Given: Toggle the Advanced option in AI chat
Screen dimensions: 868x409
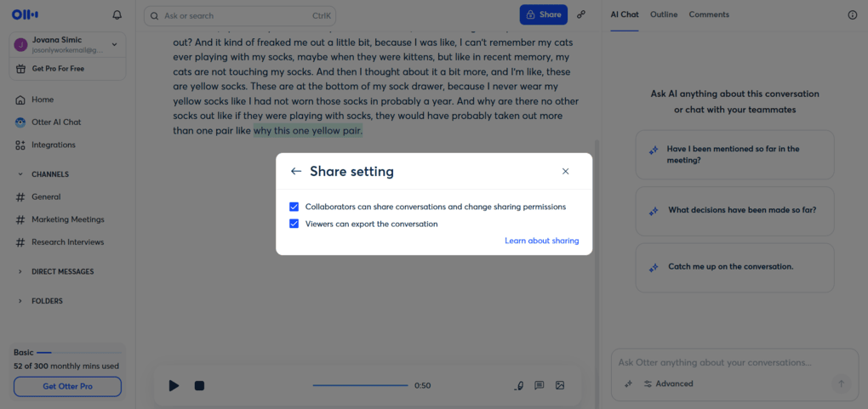Looking at the screenshot, I should (668, 383).
